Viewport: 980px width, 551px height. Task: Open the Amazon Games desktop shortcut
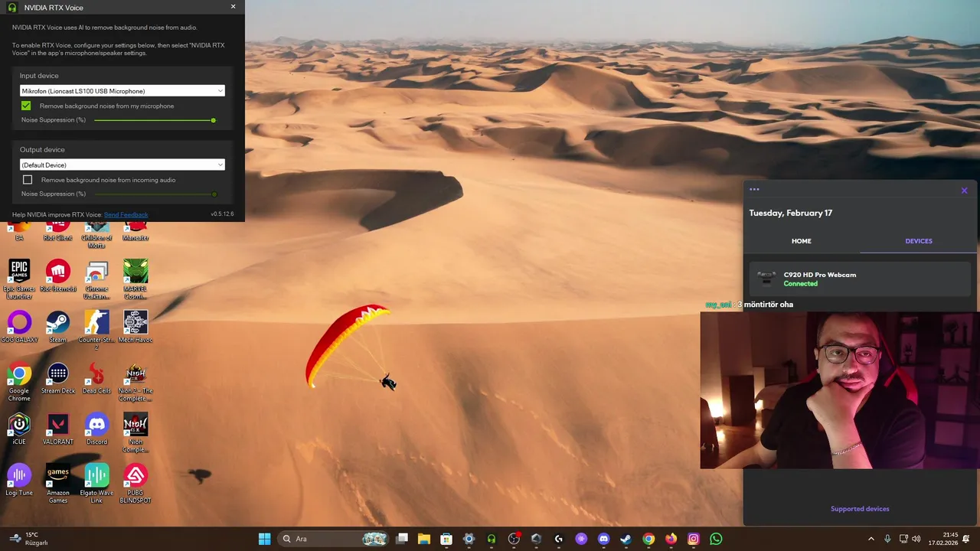tap(58, 483)
